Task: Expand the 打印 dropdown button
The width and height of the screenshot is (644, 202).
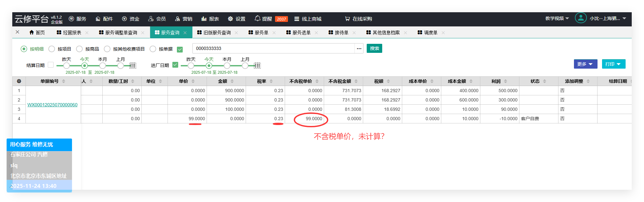Action: (x=613, y=64)
